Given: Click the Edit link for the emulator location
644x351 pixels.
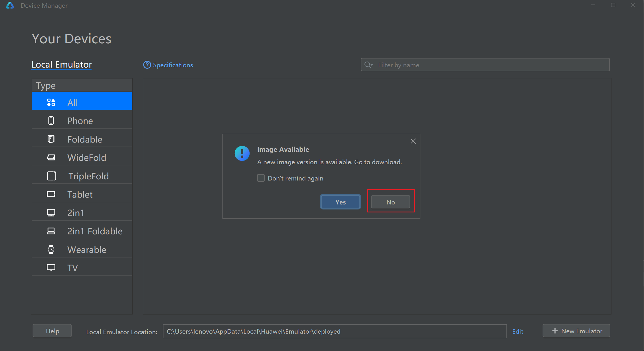Looking at the screenshot, I should (517, 331).
